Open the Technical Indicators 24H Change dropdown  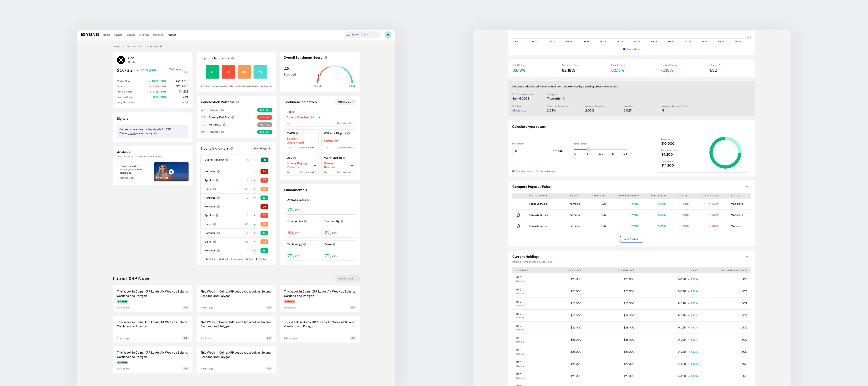[x=345, y=102]
